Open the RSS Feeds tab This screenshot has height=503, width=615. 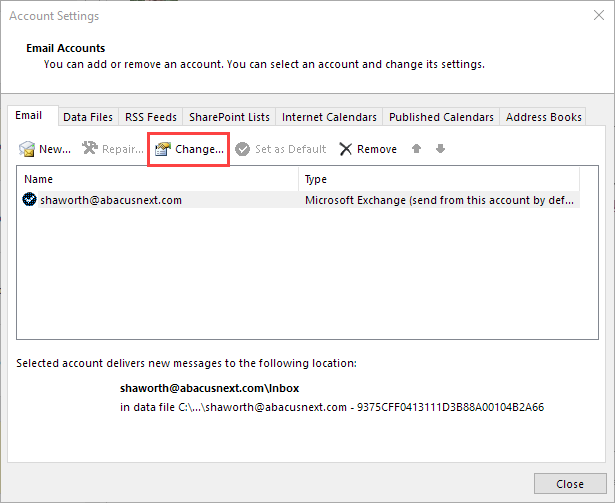click(x=151, y=117)
